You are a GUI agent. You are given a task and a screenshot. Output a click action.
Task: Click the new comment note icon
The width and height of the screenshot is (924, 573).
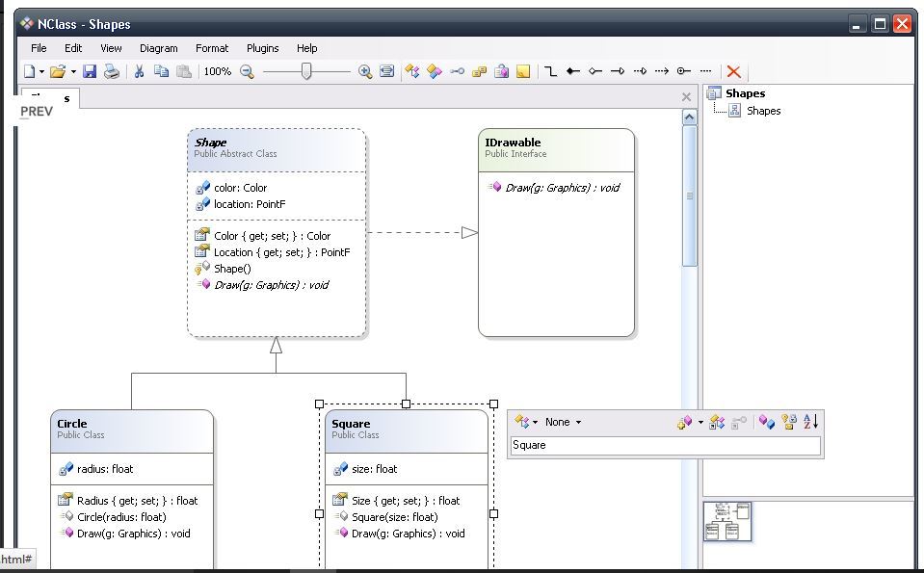523,71
